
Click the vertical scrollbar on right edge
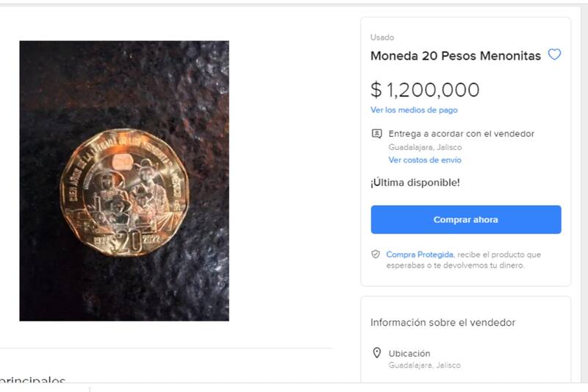584,194
